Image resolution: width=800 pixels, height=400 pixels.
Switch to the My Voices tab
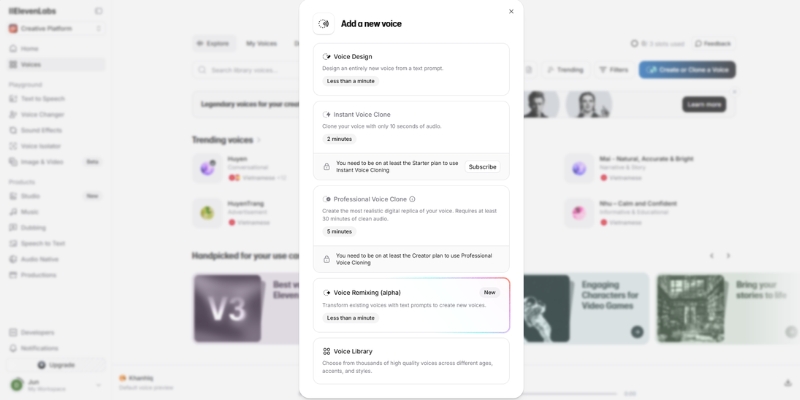click(x=261, y=44)
